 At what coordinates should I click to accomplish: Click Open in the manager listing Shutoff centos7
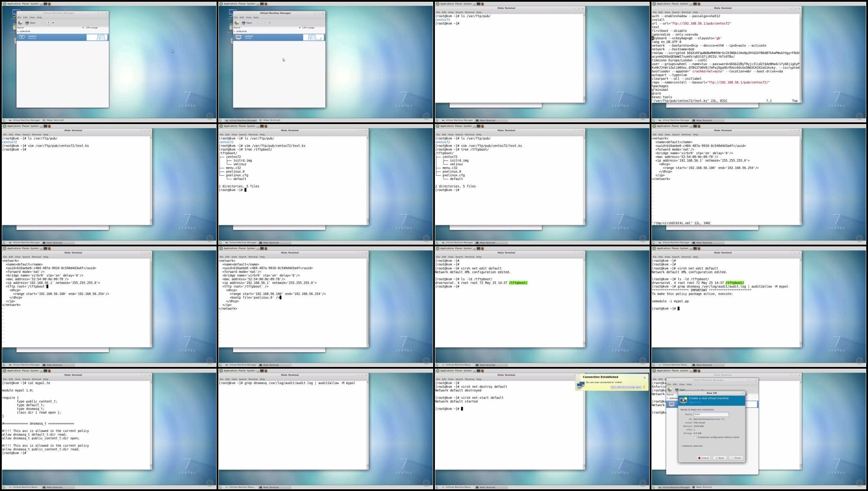[x=247, y=23]
